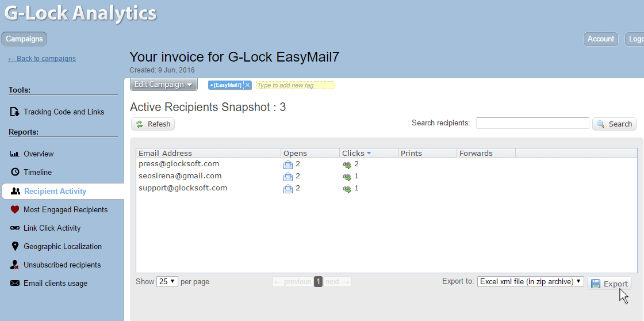Screen dimensions: 644x321
Task: Open the per page count dropdown
Action: (167, 281)
